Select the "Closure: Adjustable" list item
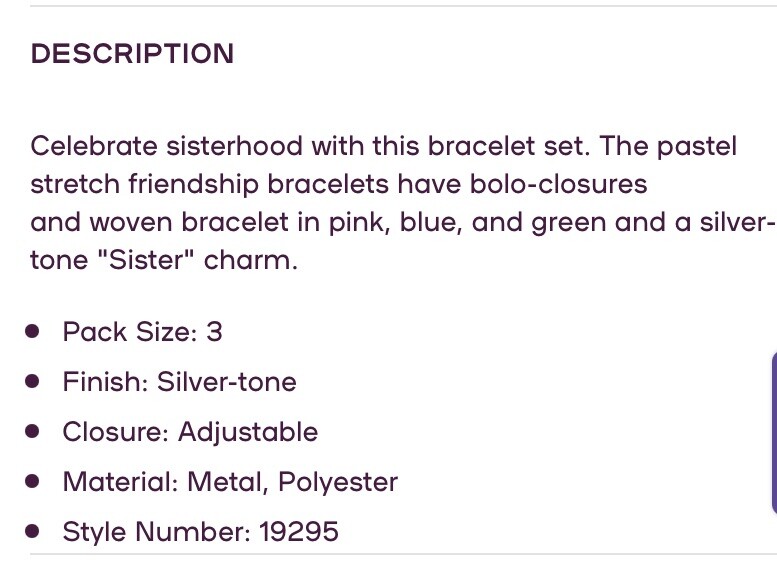The height and width of the screenshot is (588, 777). (x=190, y=431)
